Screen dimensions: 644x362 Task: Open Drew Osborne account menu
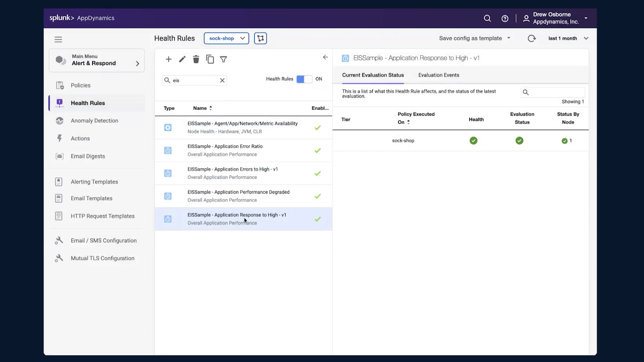coord(556,18)
